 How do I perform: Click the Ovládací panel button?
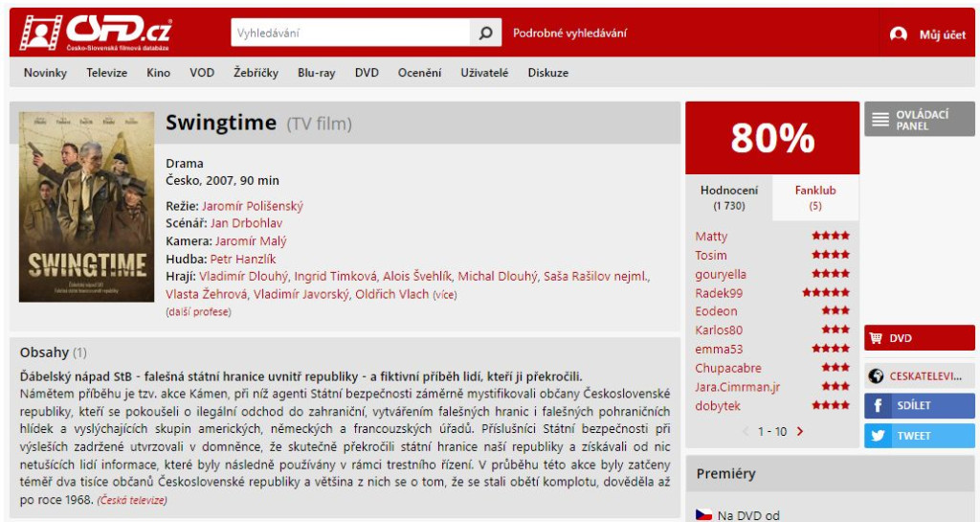point(920,119)
